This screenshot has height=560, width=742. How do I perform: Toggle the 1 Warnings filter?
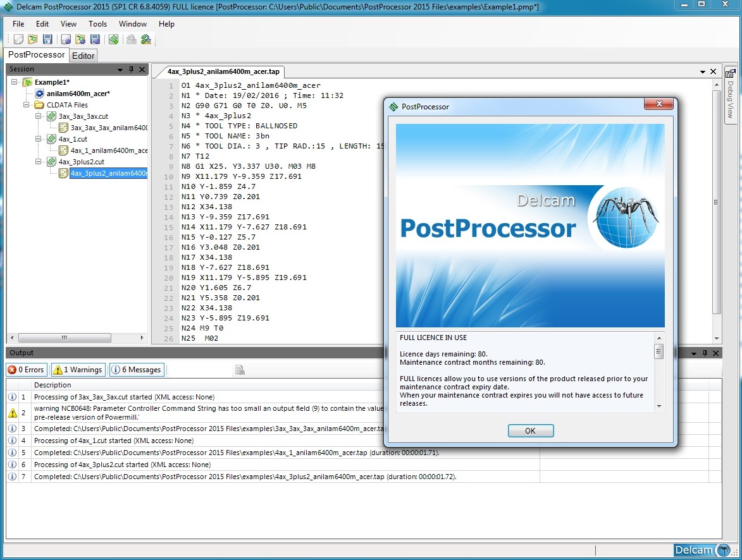pyautogui.click(x=77, y=370)
